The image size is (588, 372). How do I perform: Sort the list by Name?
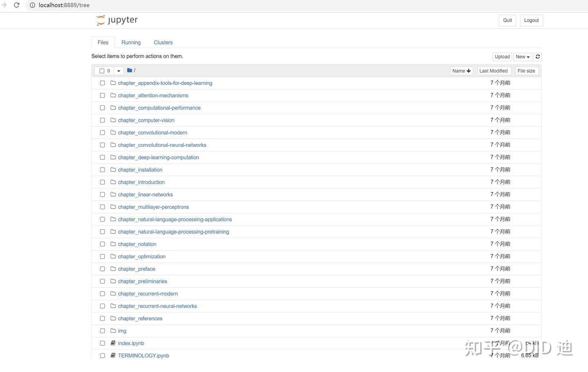coord(461,71)
